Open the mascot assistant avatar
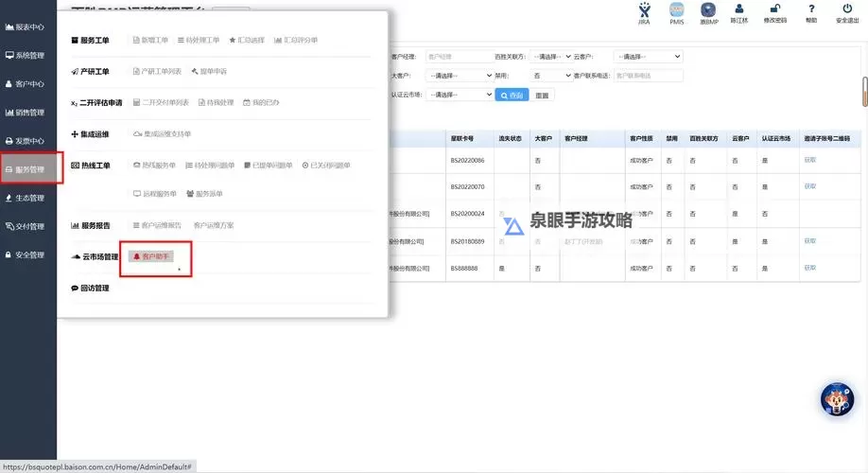 (x=837, y=399)
